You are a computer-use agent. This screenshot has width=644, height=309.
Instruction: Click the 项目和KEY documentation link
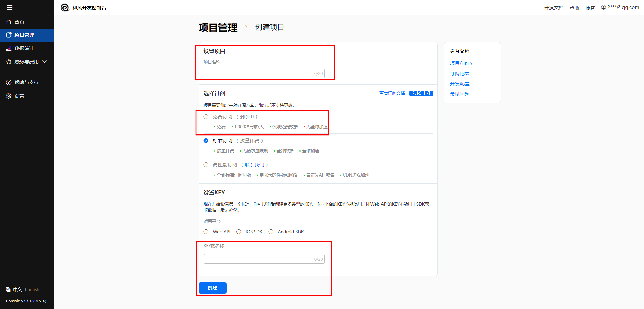461,63
